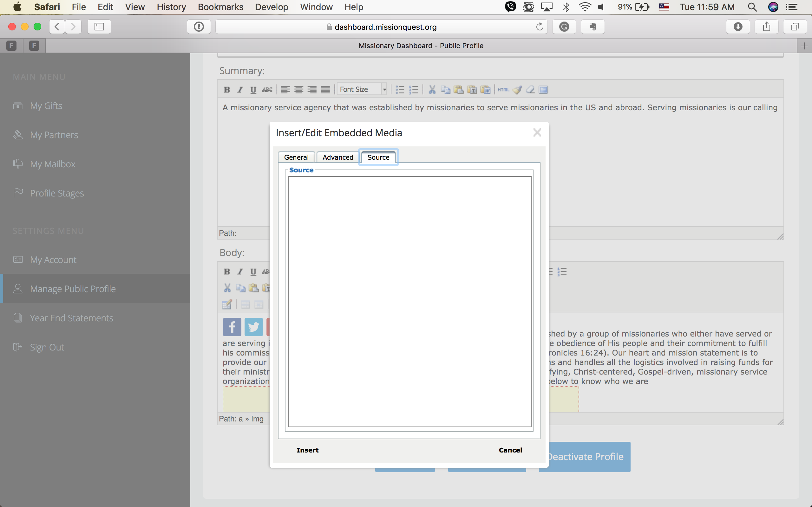This screenshot has height=507, width=812.
Task: Toggle bold in Summary editor toolbar
Action: pos(227,90)
